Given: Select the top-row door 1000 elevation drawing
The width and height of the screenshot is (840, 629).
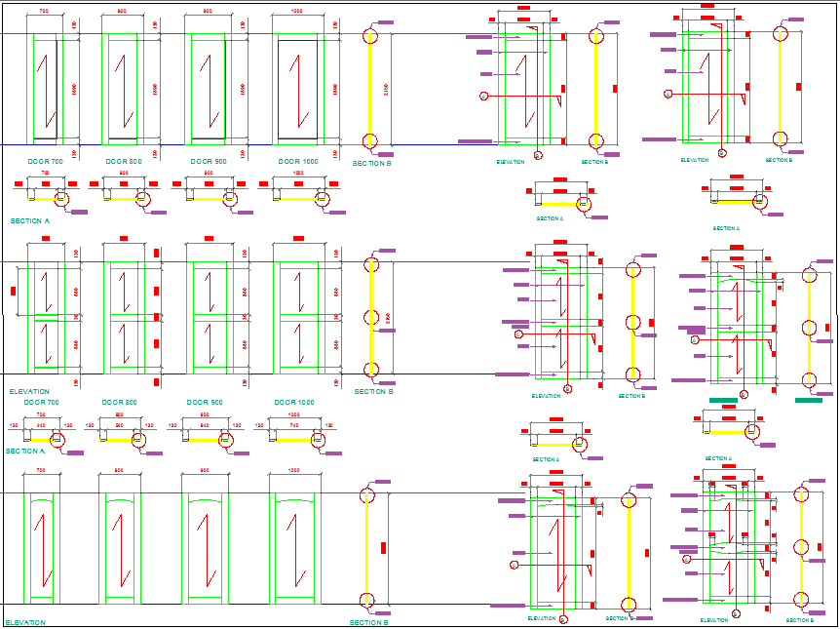Looking at the screenshot, I should coord(297,90).
